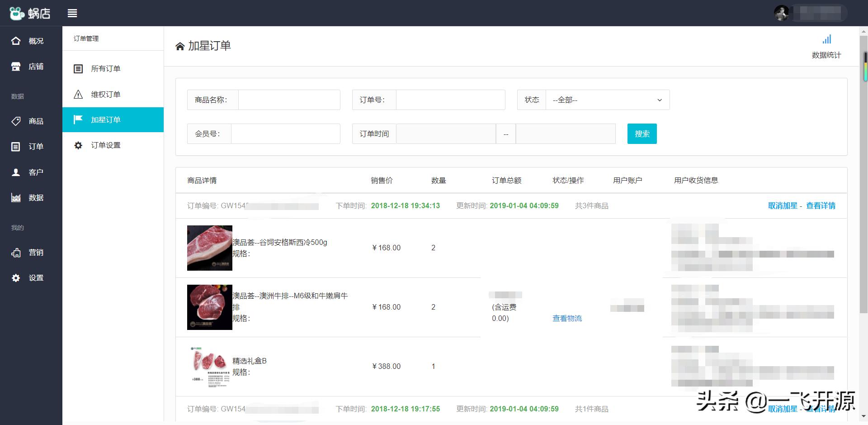
Task: Click the 数据统计 bar chart icon
Action: coord(827,39)
